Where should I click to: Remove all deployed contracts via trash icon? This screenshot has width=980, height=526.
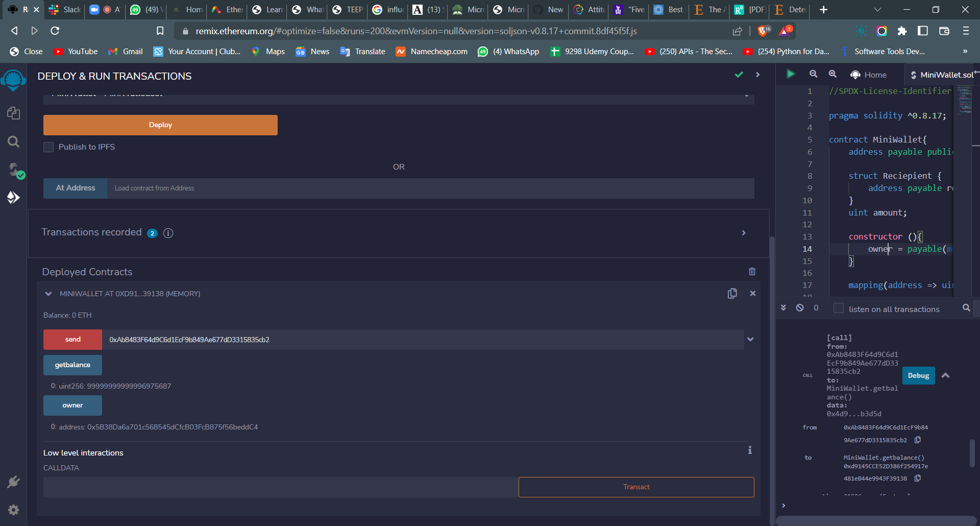point(752,271)
